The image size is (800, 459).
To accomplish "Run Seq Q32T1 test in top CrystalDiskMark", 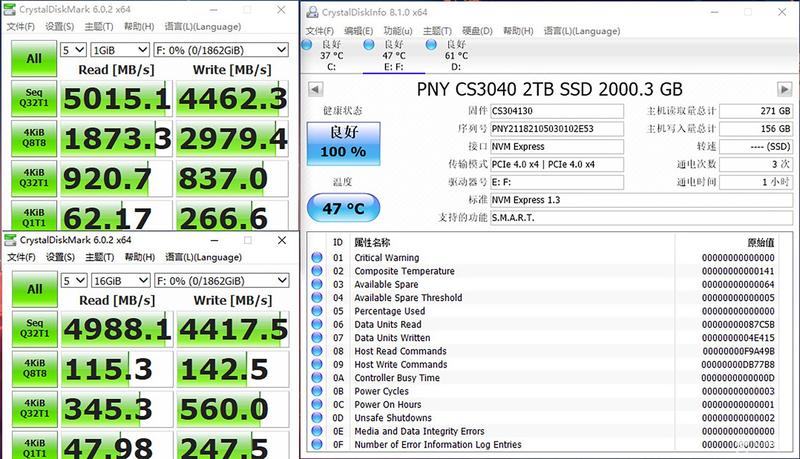I will [x=34, y=98].
